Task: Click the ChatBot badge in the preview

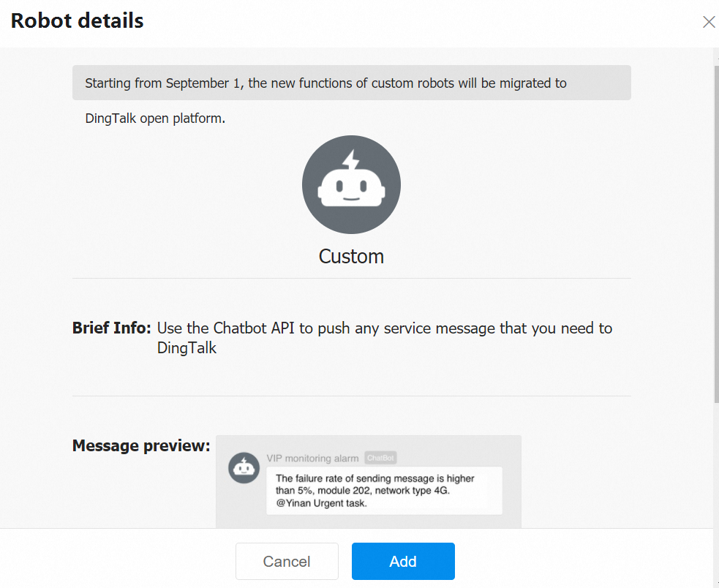Action: coord(380,458)
